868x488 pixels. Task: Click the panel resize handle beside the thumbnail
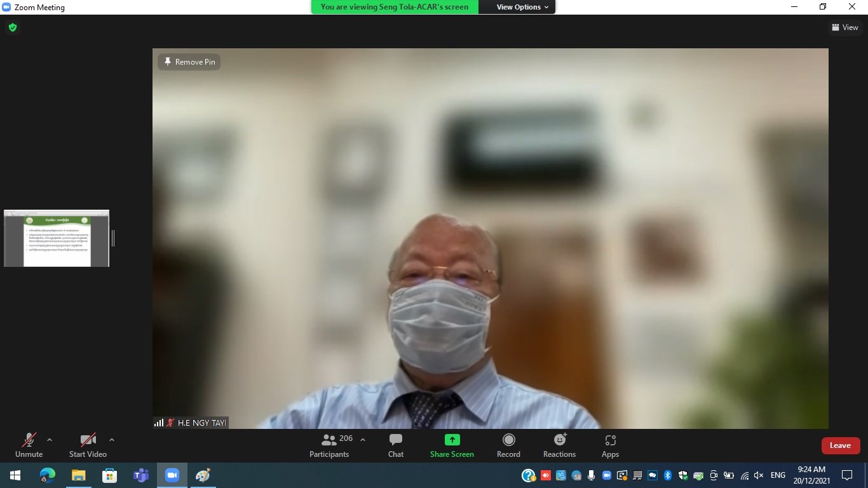tap(113, 238)
